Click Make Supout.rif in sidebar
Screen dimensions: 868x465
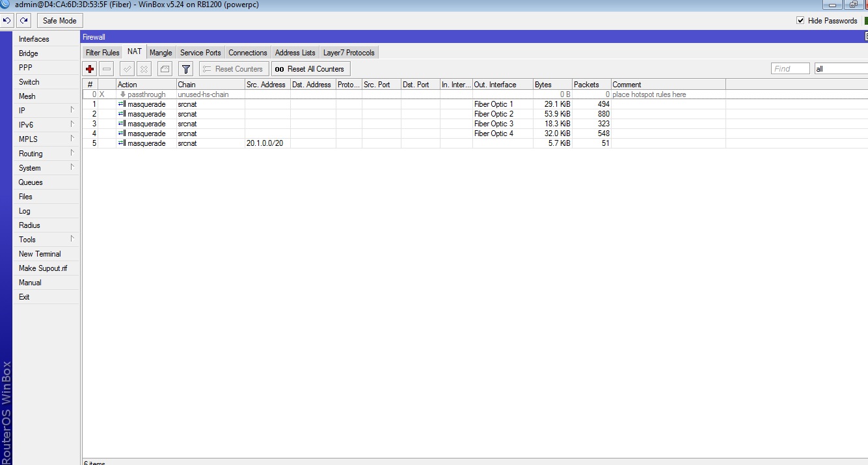click(x=46, y=268)
